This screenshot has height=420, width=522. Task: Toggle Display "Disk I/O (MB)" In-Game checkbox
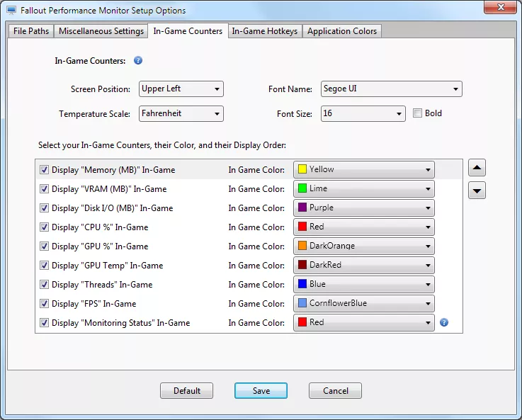tap(44, 208)
